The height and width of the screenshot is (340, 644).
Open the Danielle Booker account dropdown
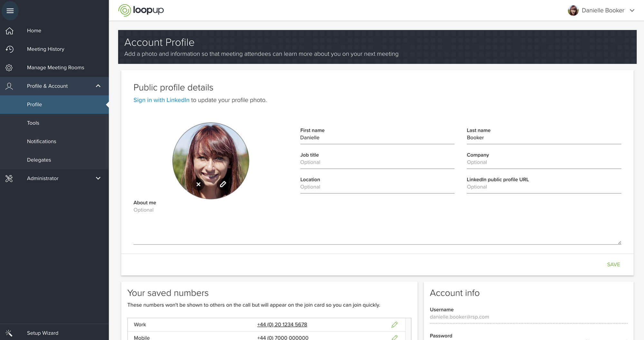coord(632,10)
